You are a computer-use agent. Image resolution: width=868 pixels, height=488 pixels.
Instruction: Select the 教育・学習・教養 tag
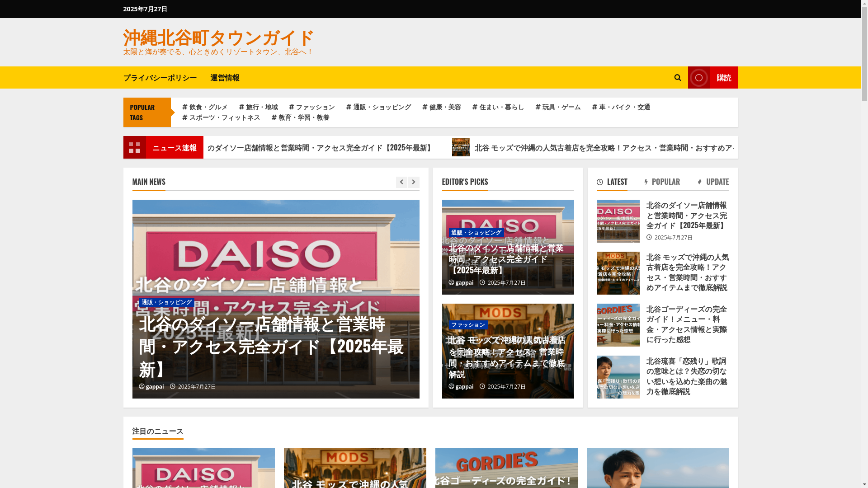pyautogui.click(x=300, y=117)
